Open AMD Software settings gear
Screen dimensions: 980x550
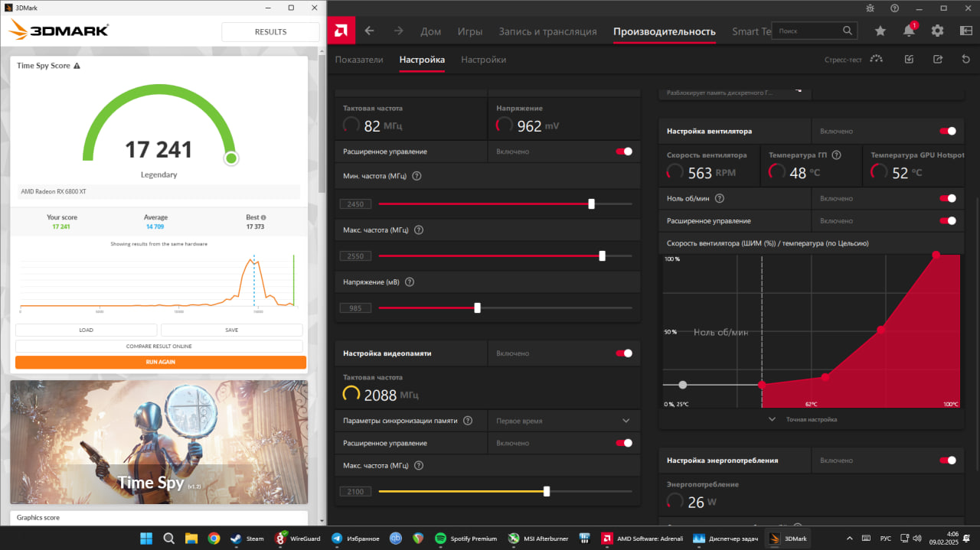[937, 31]
